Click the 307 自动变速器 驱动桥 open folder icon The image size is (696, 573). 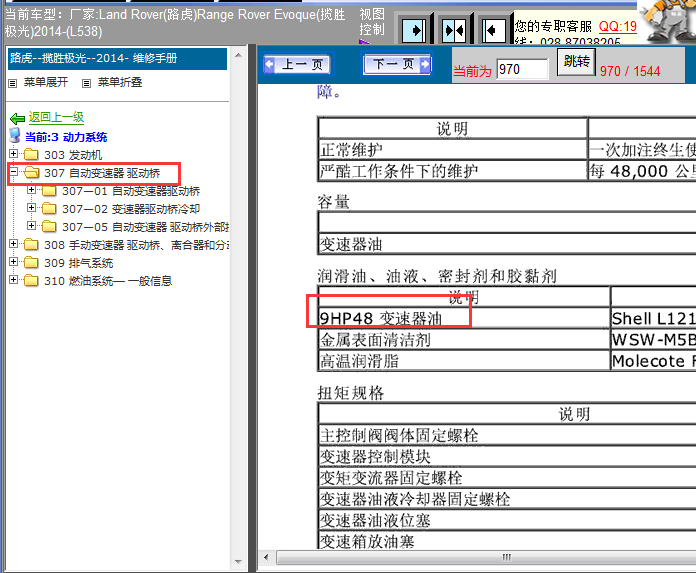[x=32, y=172]
